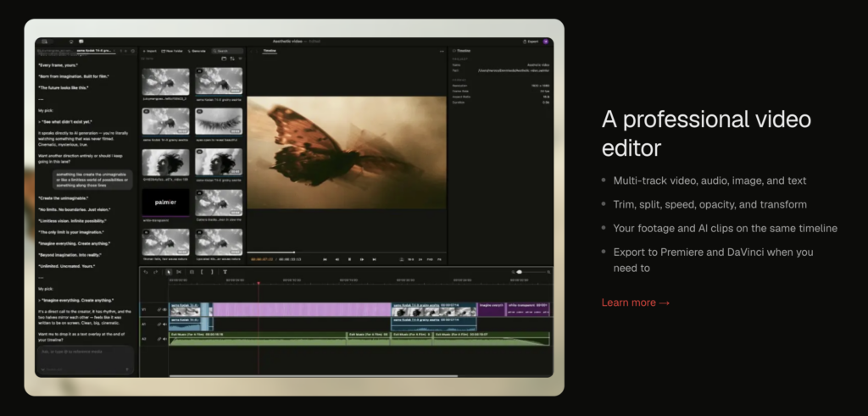Click the mark-in left bracket icon

pos(202,272)
